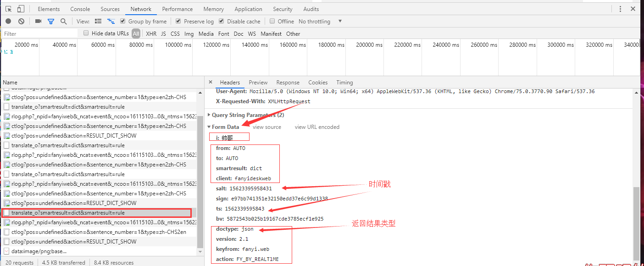Check Hide data URLs option
Viewport: 644px width, 266px height.
point(86,33)
